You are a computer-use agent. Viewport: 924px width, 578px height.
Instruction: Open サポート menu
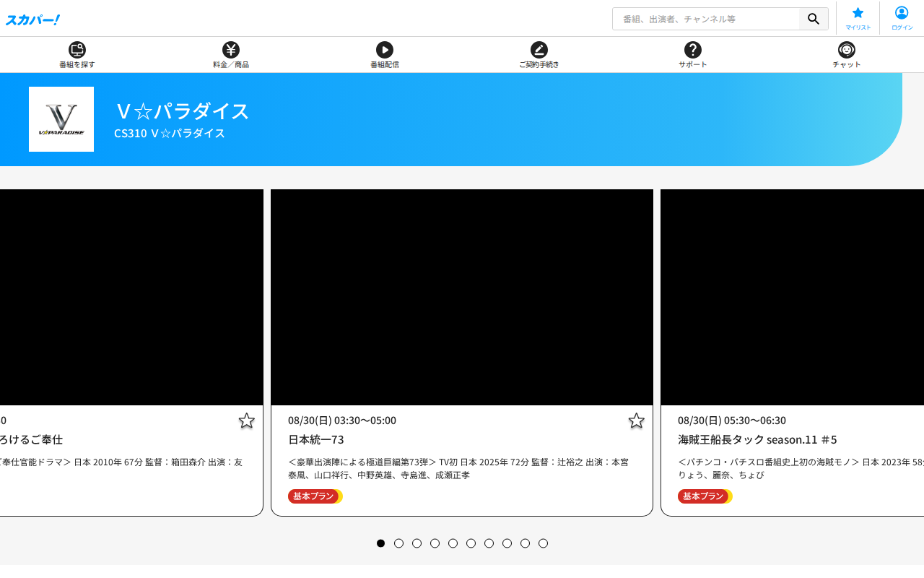tap(693, 55)
